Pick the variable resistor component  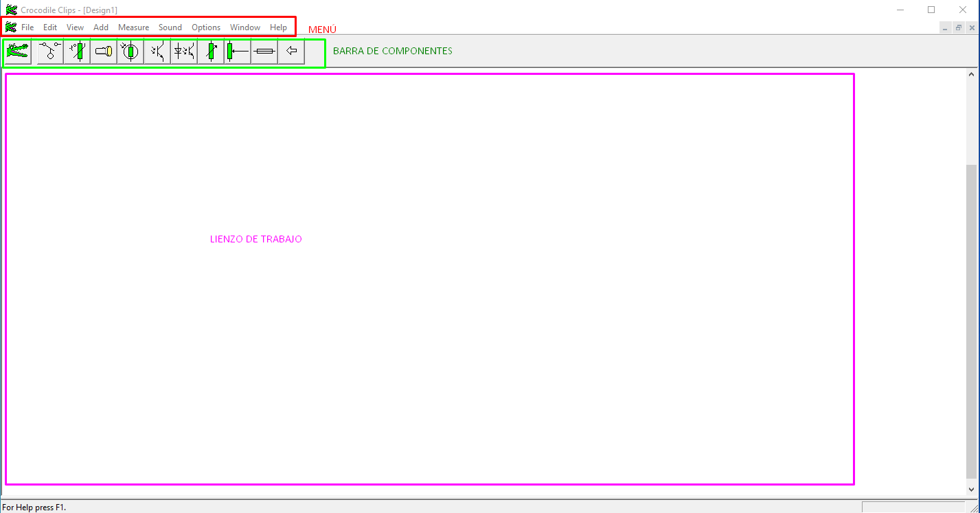coord(211,52)
